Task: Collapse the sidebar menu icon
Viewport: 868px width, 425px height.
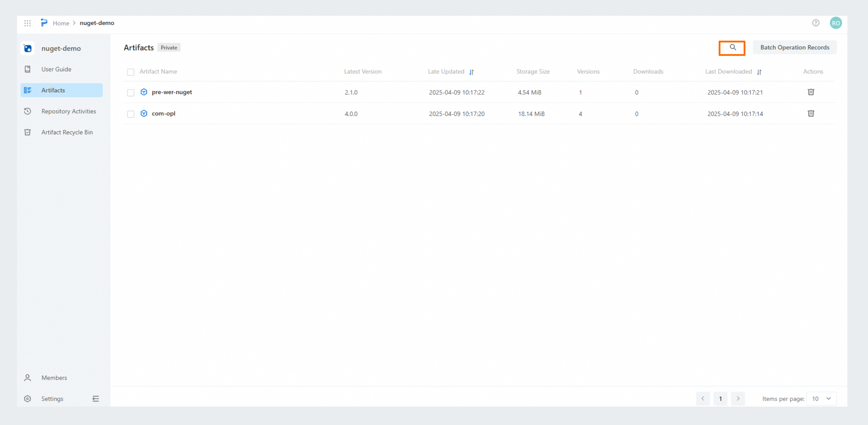Action: pos(96,399)
